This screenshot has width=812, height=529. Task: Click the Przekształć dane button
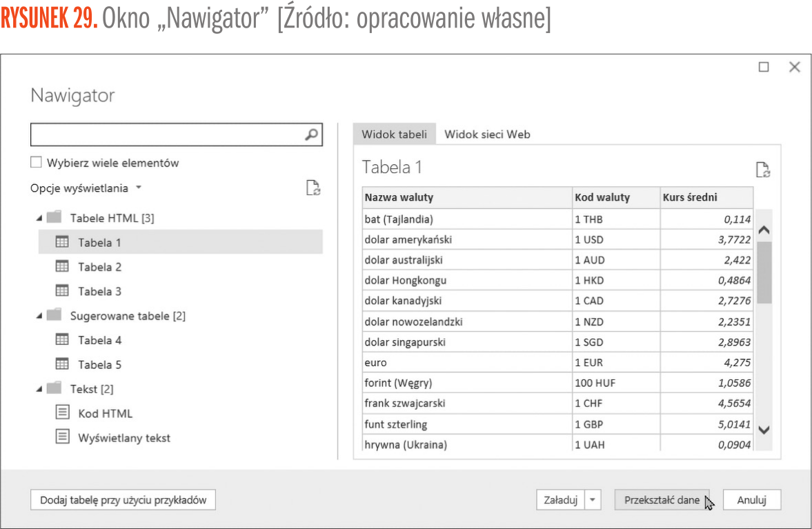point(661,501)
